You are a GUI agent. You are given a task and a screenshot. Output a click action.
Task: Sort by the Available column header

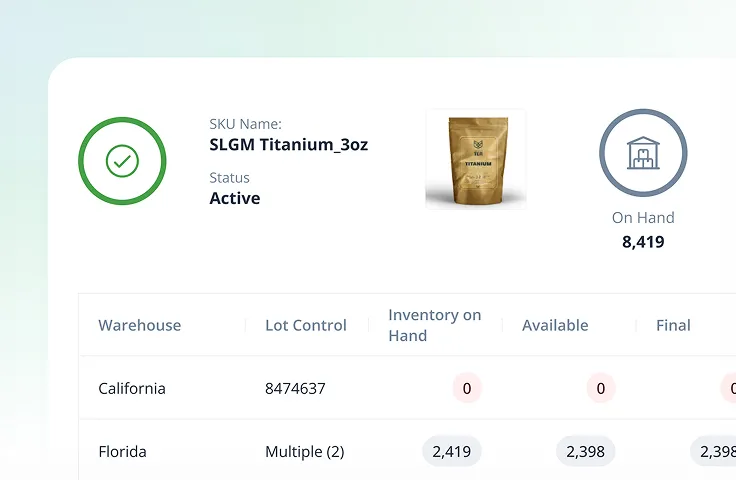coord(555,325)
